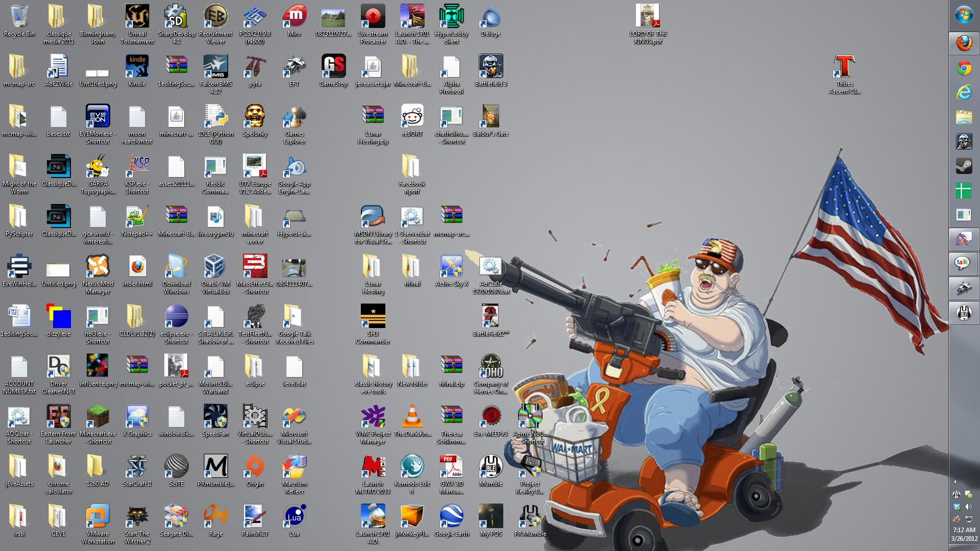The height and width of the screenshot is (551, 980).
Task: Click the SH3 Commander icon
Action: [x=373, y=324]
